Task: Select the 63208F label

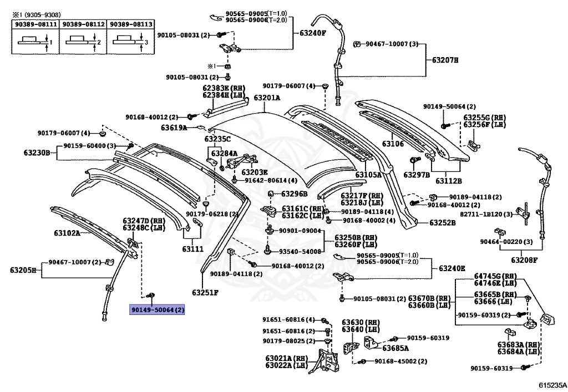Action: (x=525, y=260)
